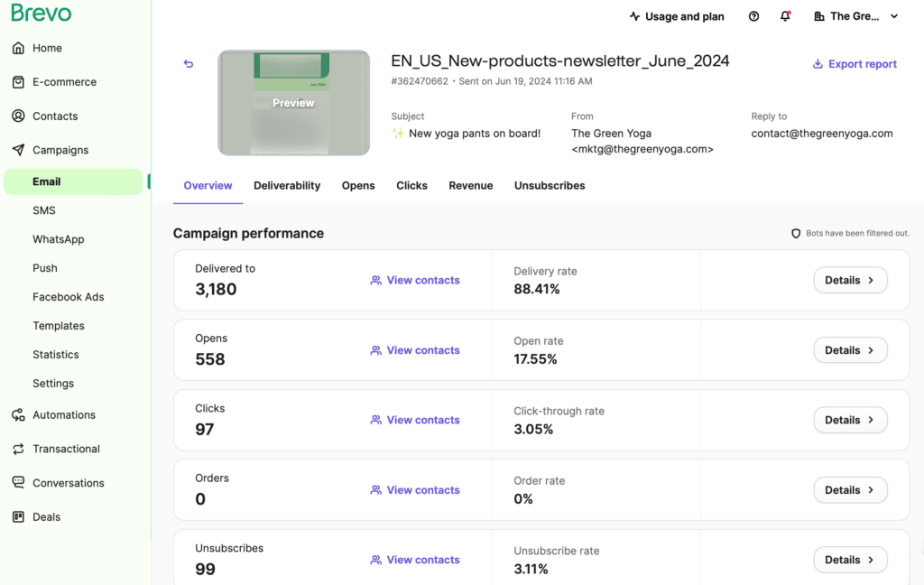The image size is (924, 585).
Task: Click Details label in Unsubscribes row
Action: click(842, 560)
